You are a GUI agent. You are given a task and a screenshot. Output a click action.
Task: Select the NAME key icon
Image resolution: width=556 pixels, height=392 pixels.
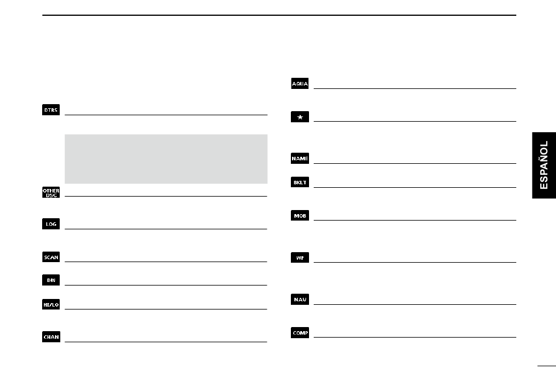(x=300, y=158)
